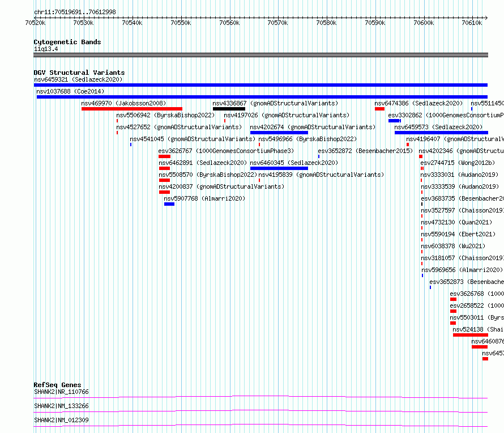This screenshot has width=504, height=433.
Task: Click the blue bar under nsv4202674
Action: (279, 133)
